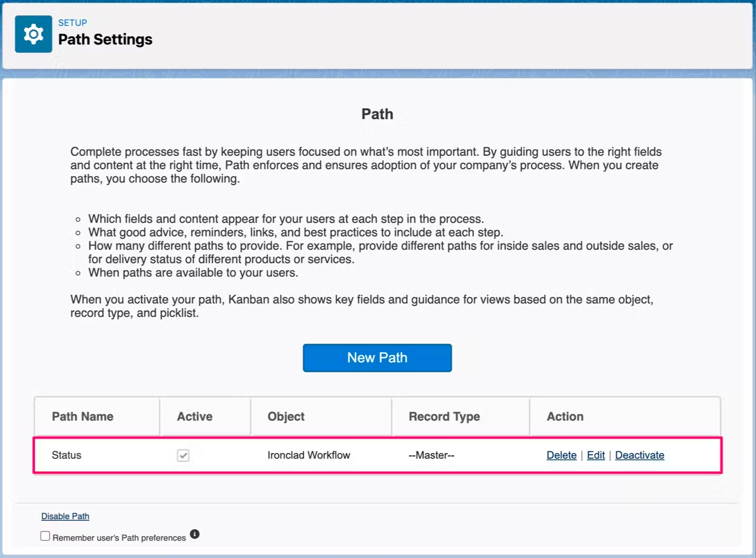Screen dimensions: 756x558
Task: Click the SETUP label above the title
Action: (73, 23)
